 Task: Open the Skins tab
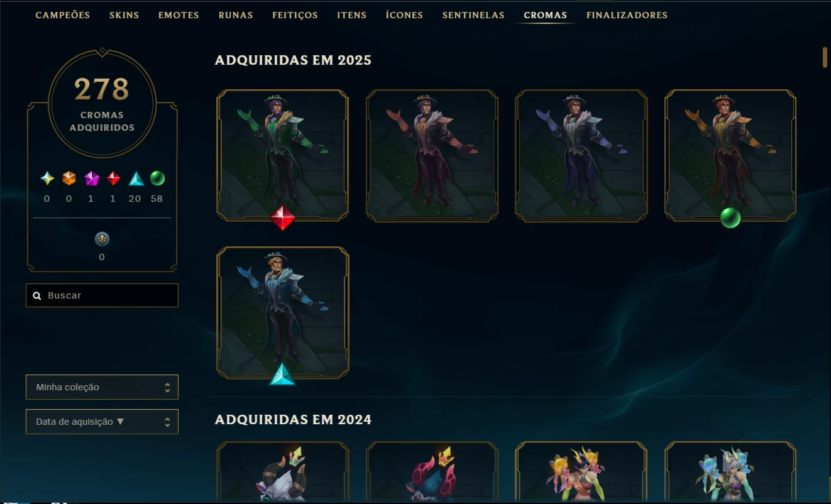pos(124,15)
